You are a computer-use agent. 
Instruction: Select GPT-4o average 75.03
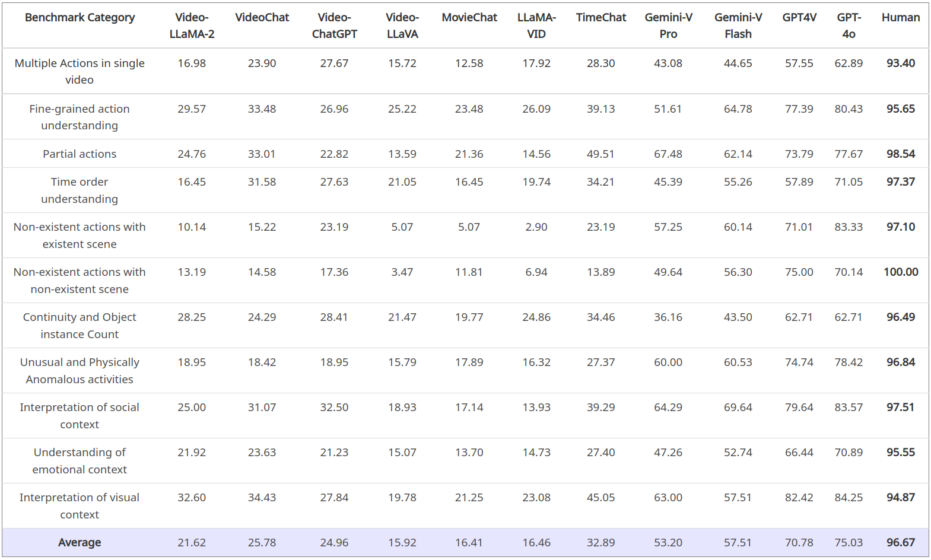[849, 543]
